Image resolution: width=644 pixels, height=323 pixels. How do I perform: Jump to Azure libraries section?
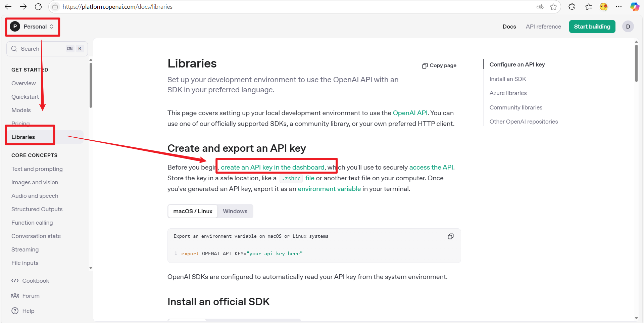pyautogui.click(x=508, y=93)
